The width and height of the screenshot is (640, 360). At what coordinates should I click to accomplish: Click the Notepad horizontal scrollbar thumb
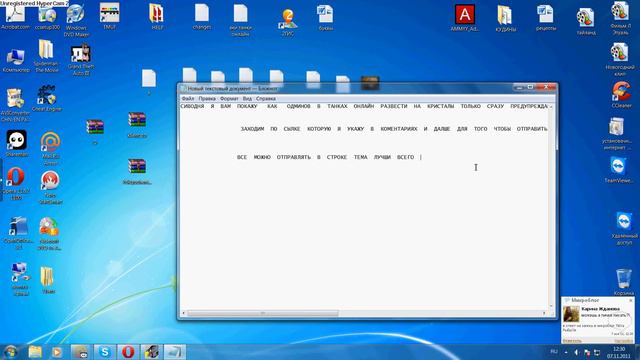coord(262,313)
